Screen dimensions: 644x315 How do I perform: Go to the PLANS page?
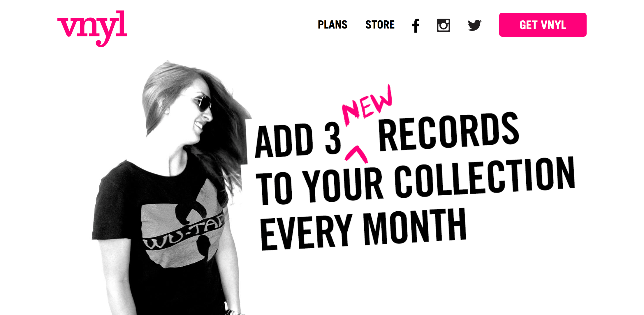click(x=332, y=25)
